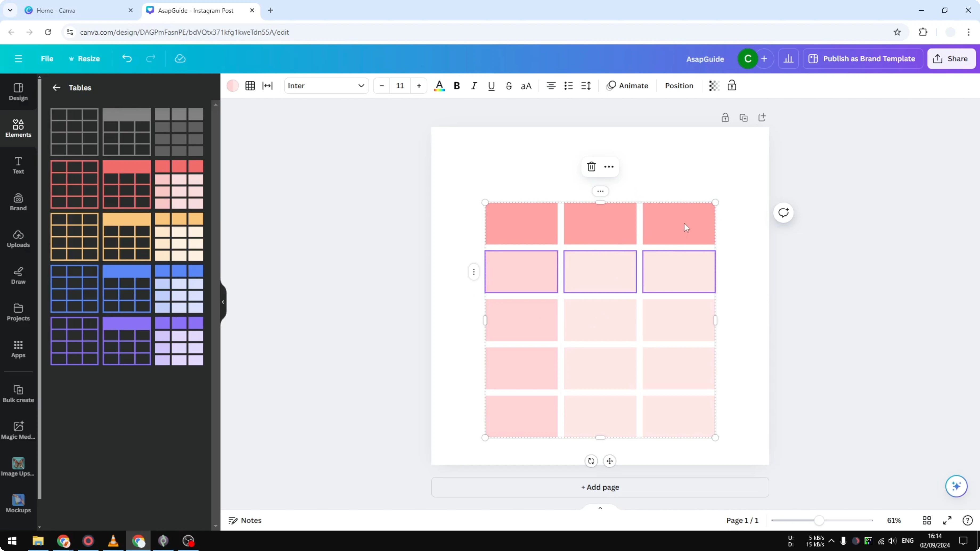980x551 pixels.
Task: Open the line spacing option
Action: coord(586,86)
